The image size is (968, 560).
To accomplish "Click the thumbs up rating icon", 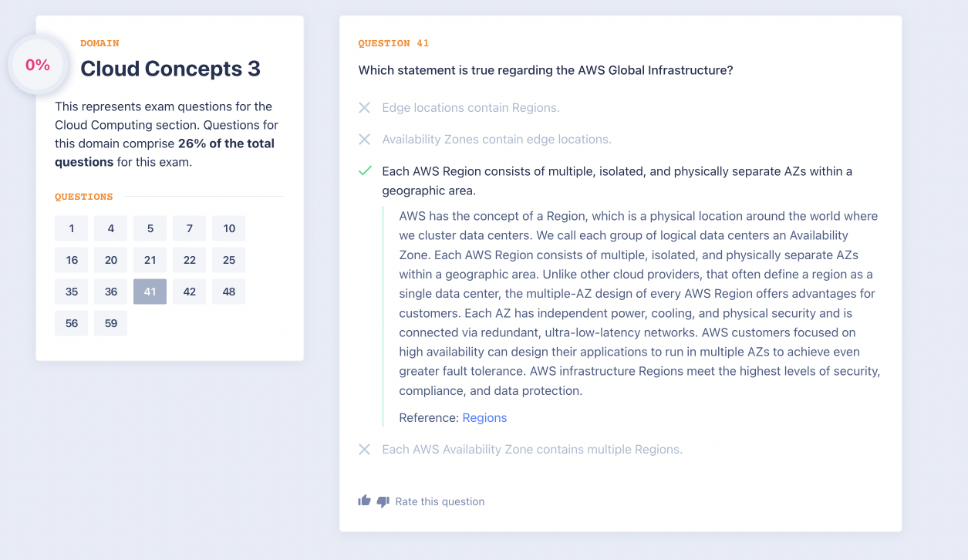I will click(364, 501).
